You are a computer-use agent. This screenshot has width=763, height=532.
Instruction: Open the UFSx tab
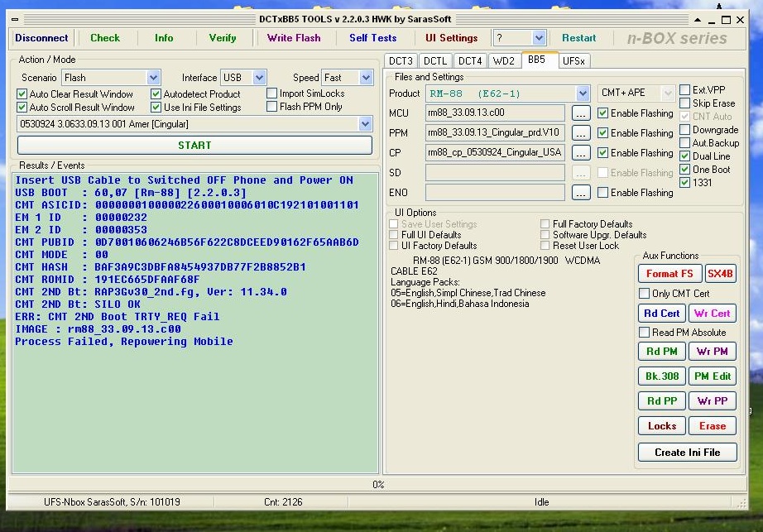(x=573, y=60)
